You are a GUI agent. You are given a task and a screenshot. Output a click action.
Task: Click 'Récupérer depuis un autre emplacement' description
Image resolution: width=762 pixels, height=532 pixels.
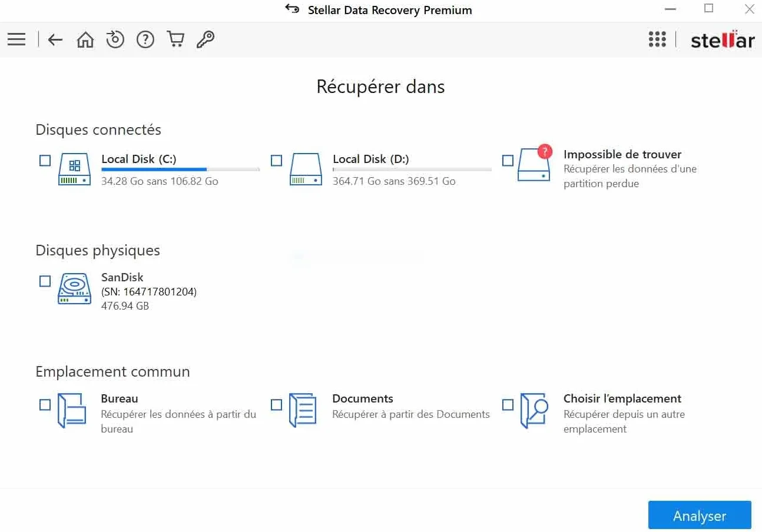tap(624, 421)
